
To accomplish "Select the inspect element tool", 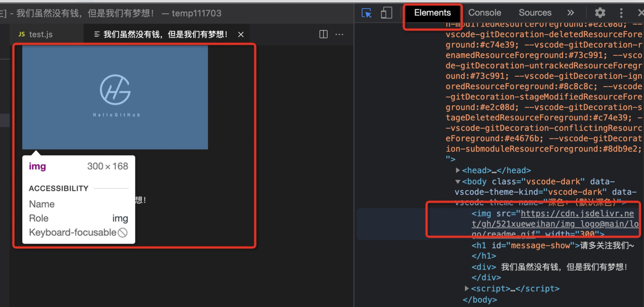I will 366,13.
